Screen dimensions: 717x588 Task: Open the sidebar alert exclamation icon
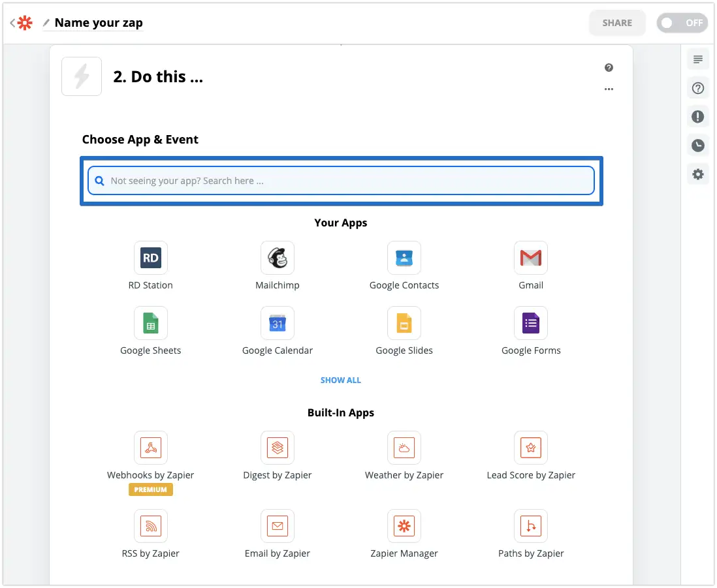coord(698,117)
